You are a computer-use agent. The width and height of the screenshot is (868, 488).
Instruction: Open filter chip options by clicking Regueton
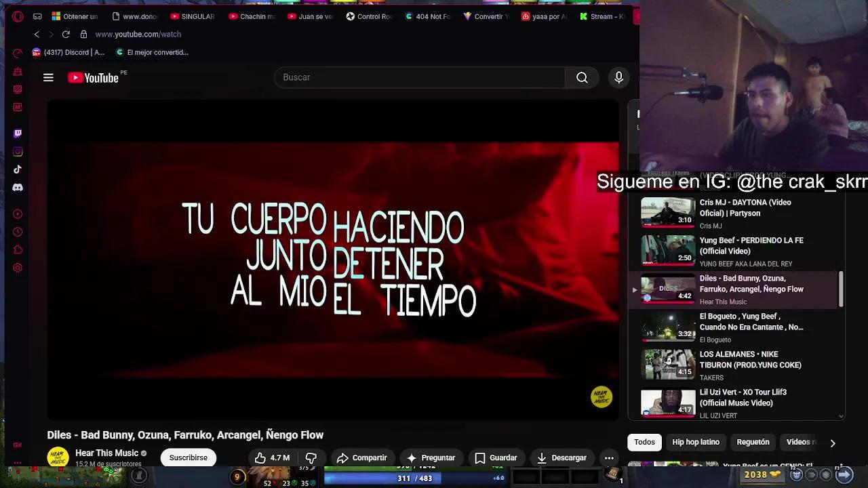point(753,442)
